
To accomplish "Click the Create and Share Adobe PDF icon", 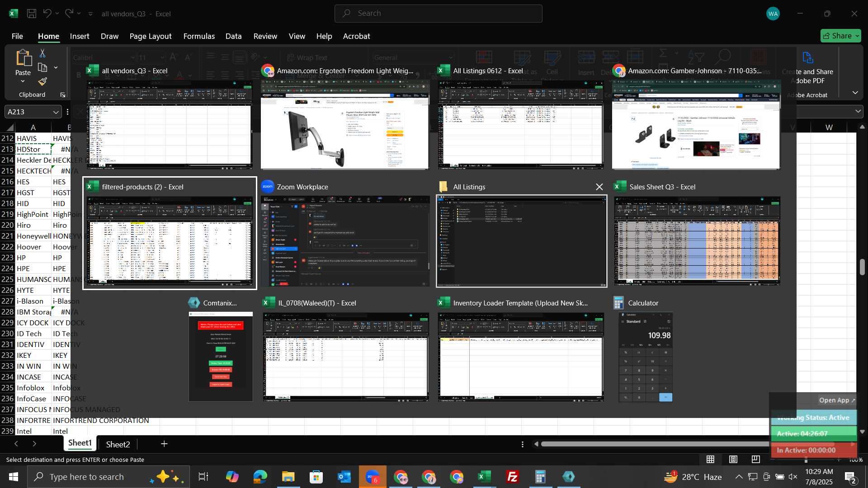I will [807, 58].
